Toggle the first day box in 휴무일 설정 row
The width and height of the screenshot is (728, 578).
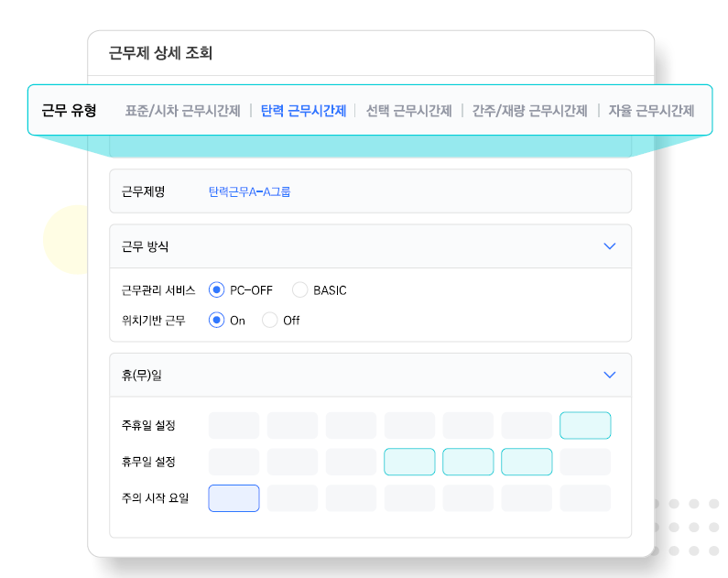coord(234,462)
